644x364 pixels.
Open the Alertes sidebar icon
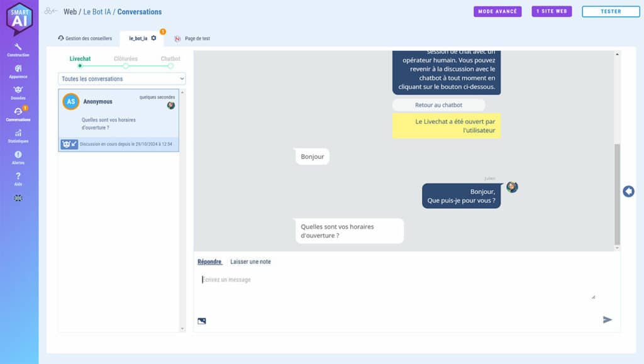coord(18,157)
